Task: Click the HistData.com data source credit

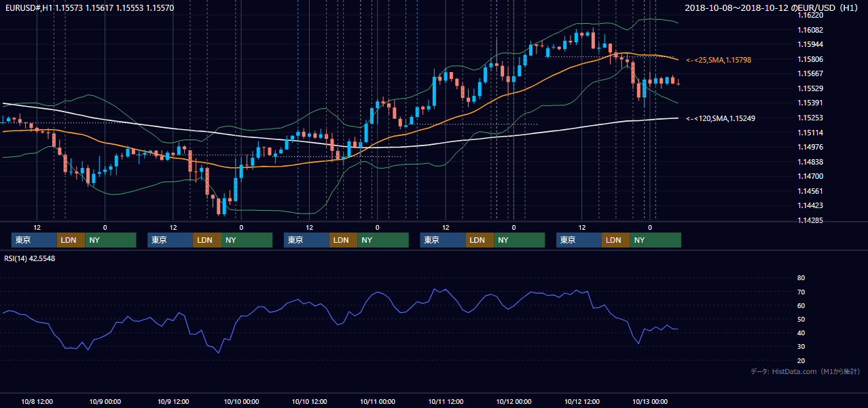Action: click(805, 372)
